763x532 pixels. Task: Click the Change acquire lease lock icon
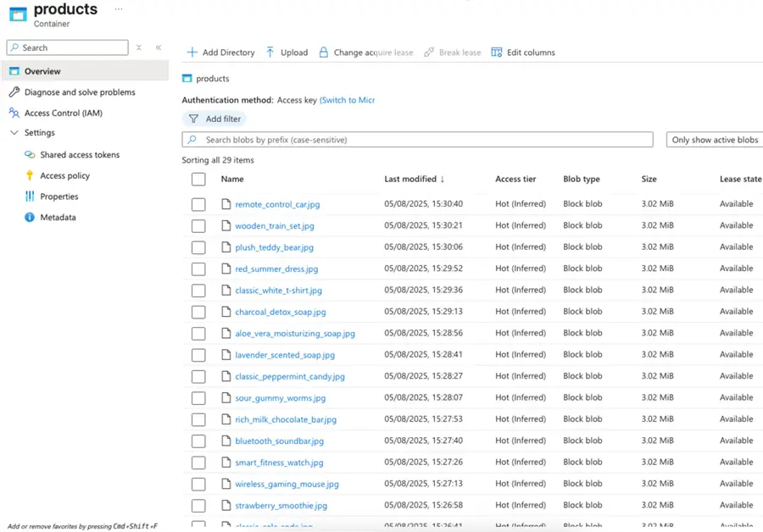[323, 53]
